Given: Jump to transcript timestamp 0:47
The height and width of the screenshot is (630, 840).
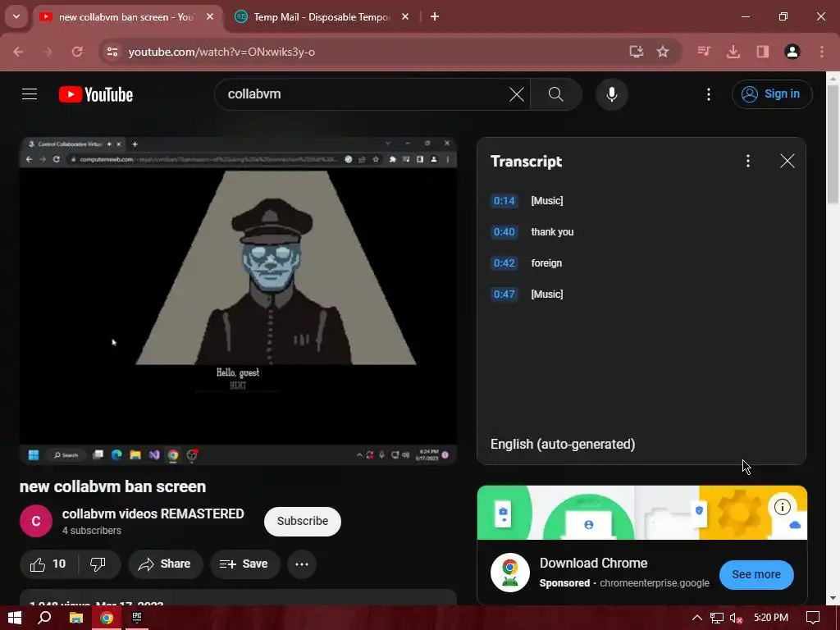Looking at the screenshot, I should (504, 294).
